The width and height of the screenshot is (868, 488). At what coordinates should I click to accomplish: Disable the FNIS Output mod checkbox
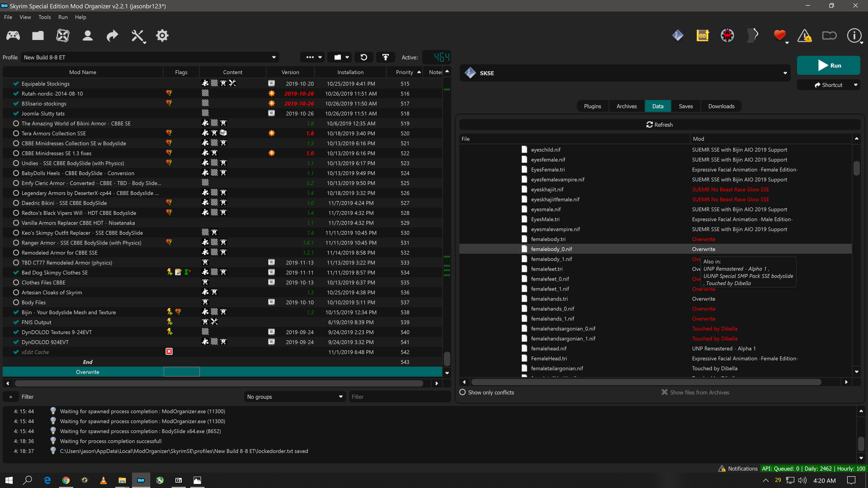pos(16,322)
